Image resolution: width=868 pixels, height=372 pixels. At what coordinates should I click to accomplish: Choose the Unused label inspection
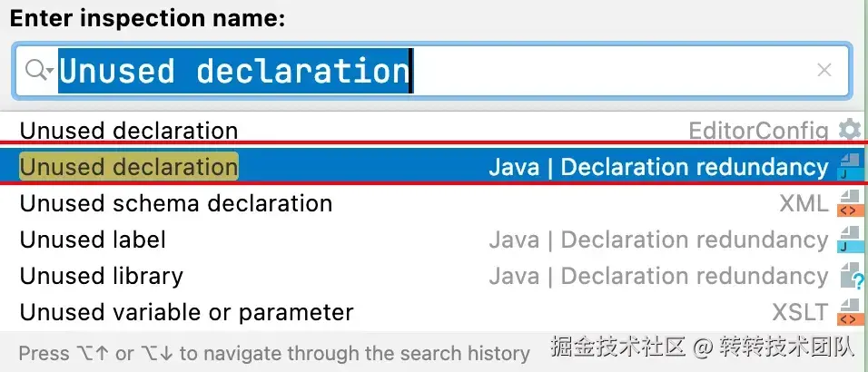click(x=93, y=240)
